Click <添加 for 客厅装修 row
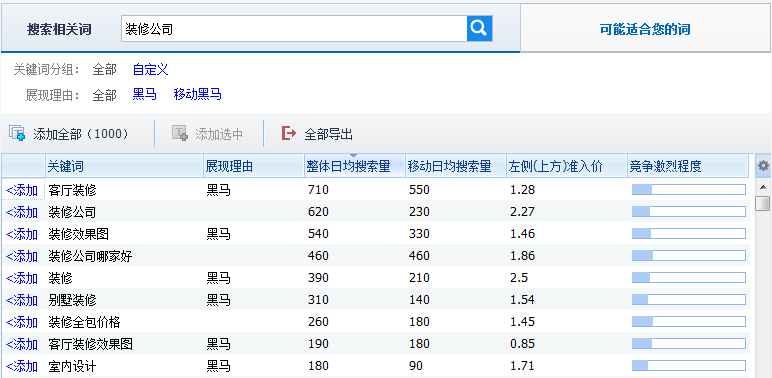This screenshot has height=378, width=772. click(22, 190)
